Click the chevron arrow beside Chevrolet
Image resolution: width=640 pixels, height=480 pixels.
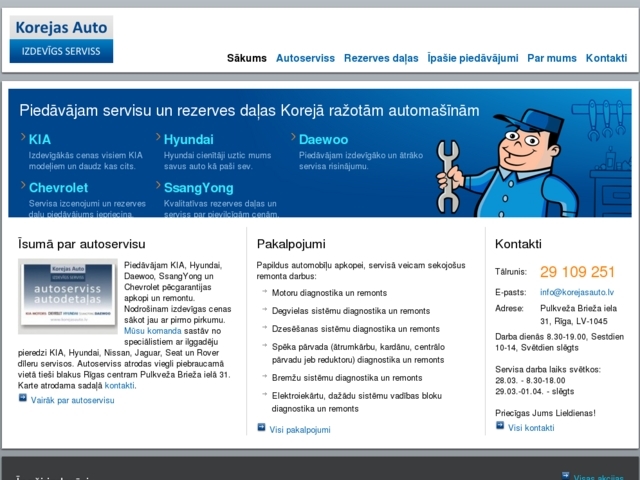23,185
